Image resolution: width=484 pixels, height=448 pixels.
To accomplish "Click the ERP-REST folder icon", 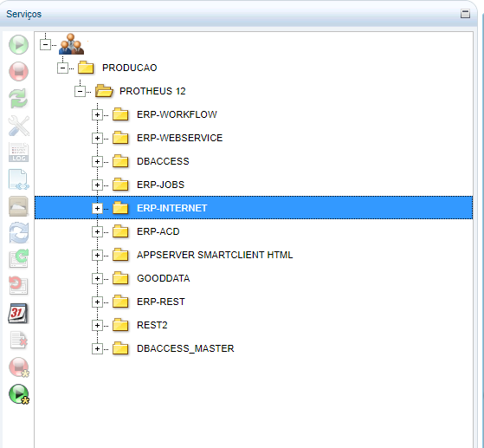I will point(120,302).
